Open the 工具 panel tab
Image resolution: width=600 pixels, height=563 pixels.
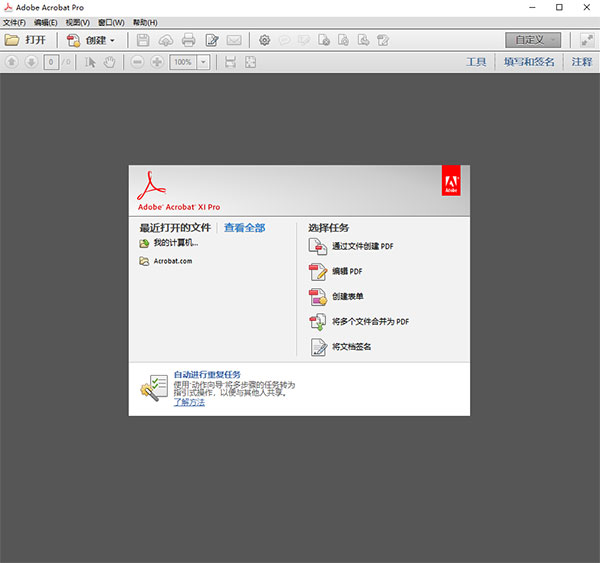(476, 62)
